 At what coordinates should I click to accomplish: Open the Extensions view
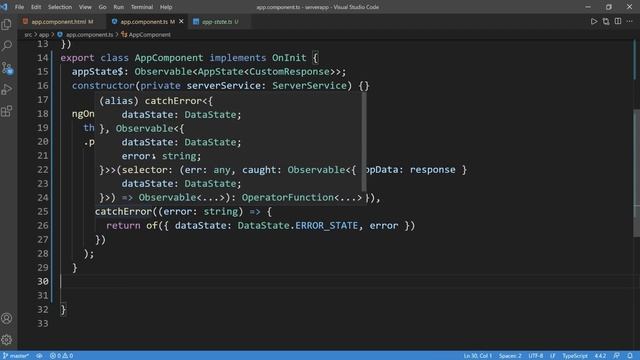point(7,111)
